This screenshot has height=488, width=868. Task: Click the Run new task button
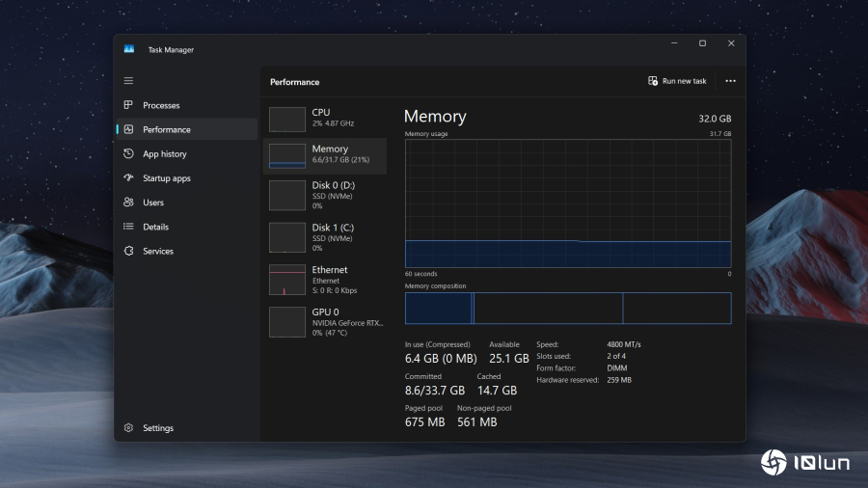tap(678, 82)
